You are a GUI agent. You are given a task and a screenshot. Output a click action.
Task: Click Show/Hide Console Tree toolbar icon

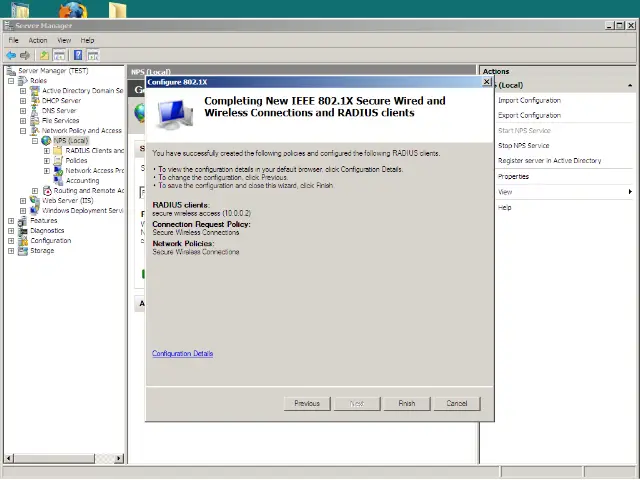59,55
